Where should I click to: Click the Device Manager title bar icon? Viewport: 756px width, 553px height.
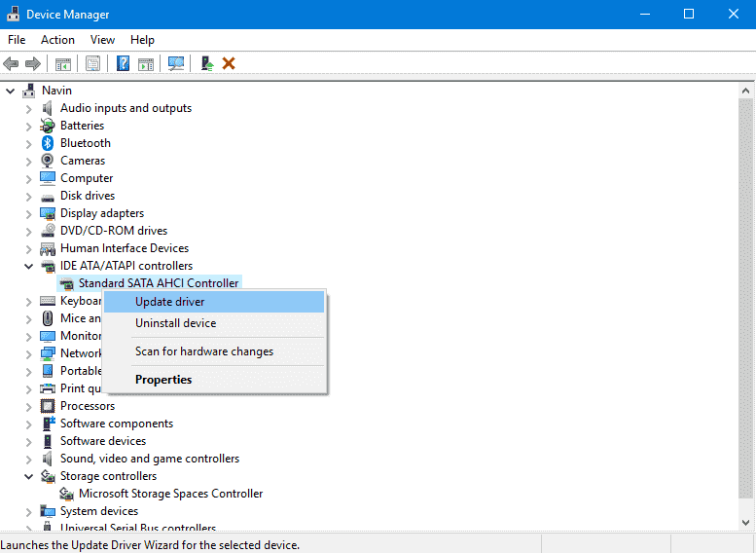click(13, 14)
